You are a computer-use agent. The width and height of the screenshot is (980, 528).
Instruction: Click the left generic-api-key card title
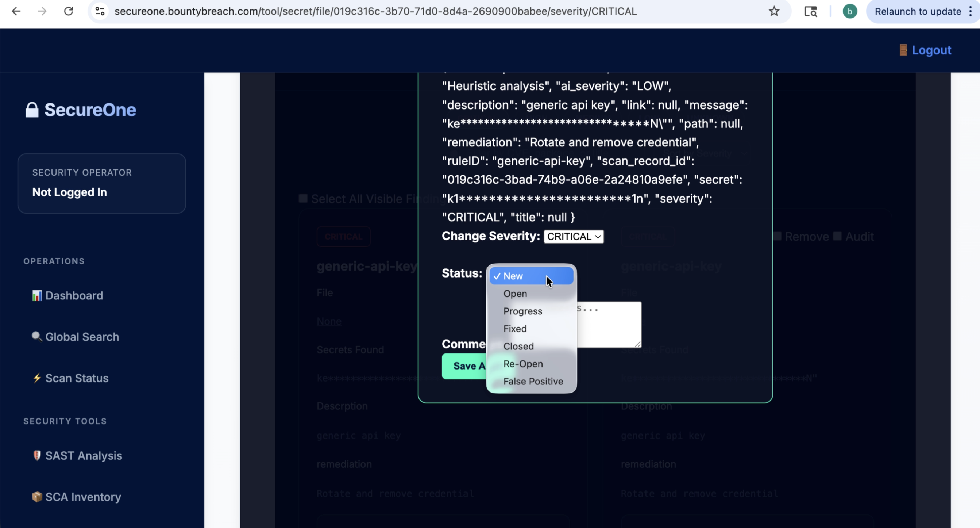pyautogui.click(x=367, y=266)
